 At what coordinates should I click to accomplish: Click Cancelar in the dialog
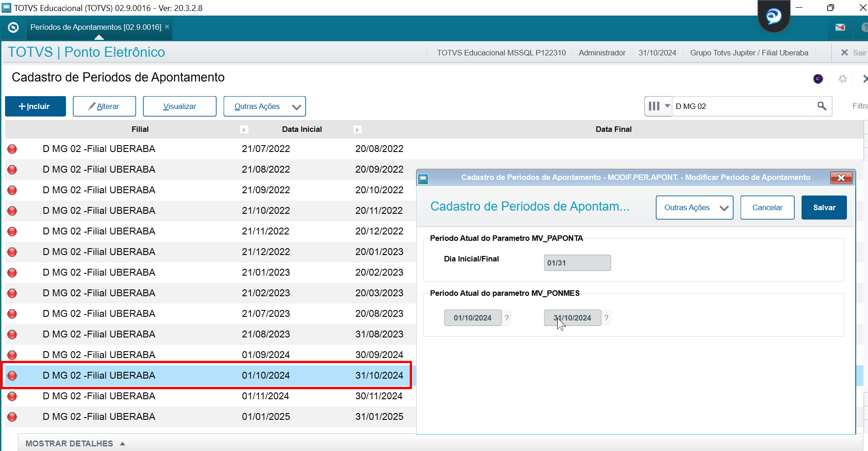767,207
